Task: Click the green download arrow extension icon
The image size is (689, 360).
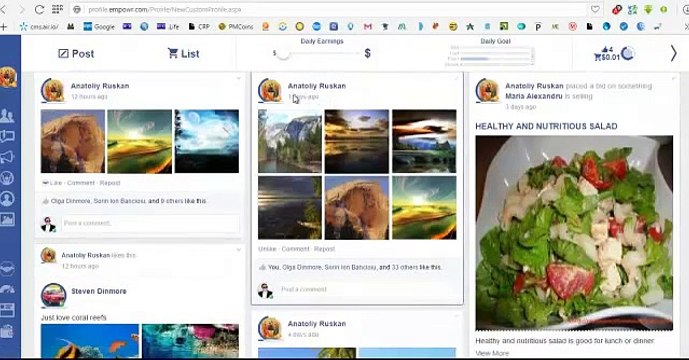Action: pos(648,9)
